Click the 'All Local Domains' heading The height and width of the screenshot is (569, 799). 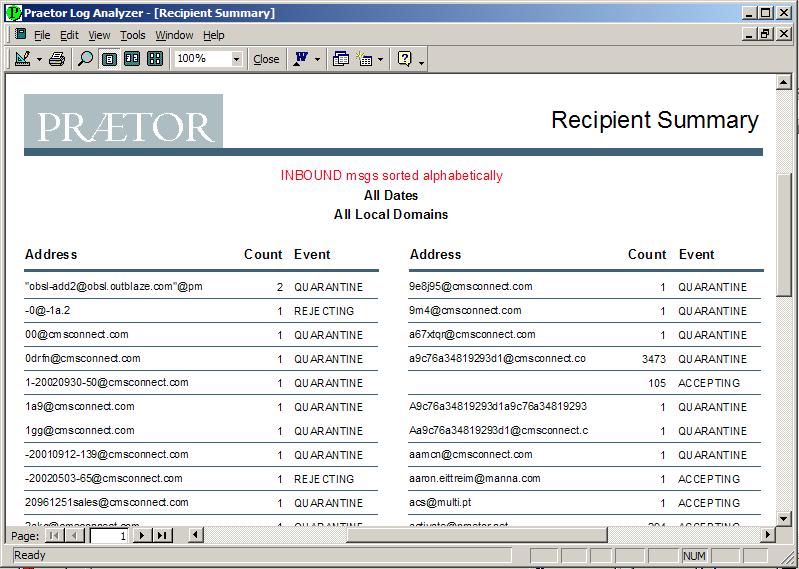[391, 214]
